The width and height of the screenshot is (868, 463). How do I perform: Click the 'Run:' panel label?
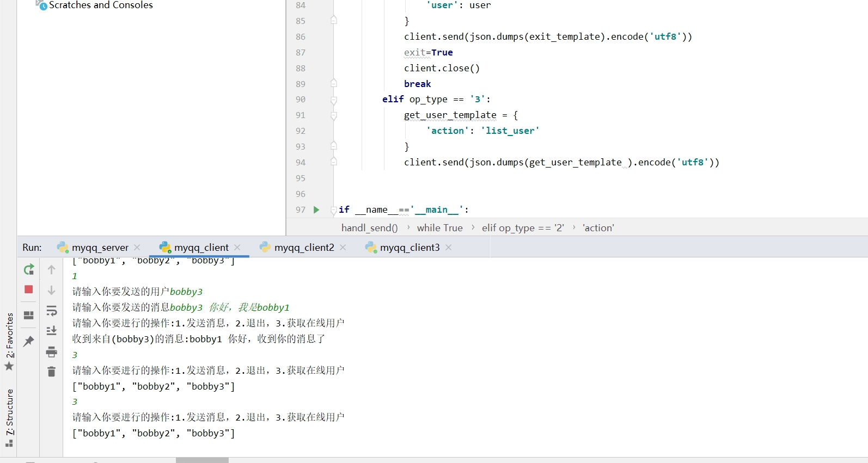coord(32,248)
